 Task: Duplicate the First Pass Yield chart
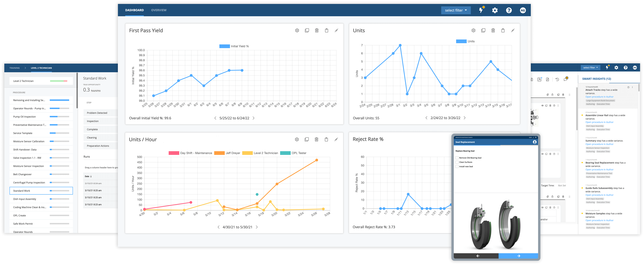pyautogui.click(x=307, y=31)
